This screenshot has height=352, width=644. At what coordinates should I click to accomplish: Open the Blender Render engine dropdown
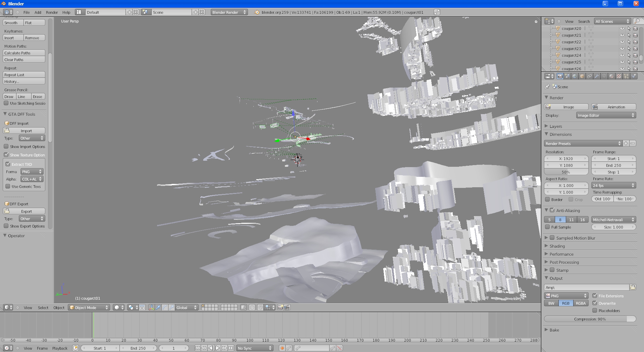[x=229, y=12]
